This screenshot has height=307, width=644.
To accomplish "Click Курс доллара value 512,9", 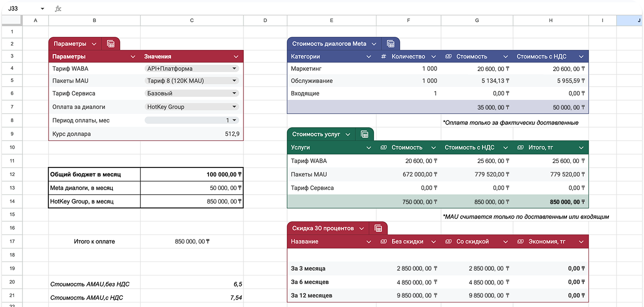I will (x=232, y=134).
